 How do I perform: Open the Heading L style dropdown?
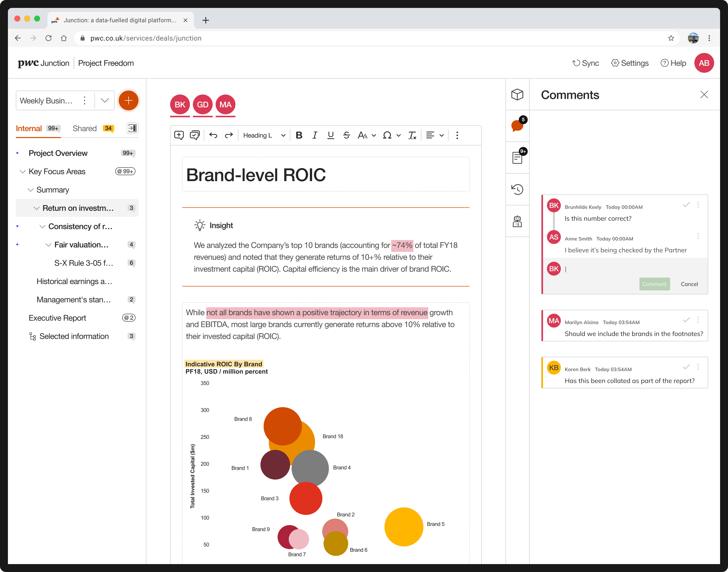pyautogui.click(x=264, y=135)
